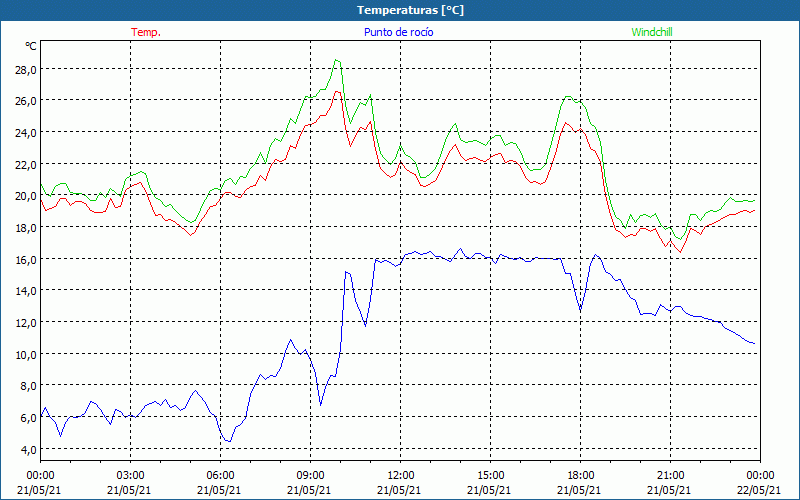Click the 26,0 y-axis value

[25, 101]
